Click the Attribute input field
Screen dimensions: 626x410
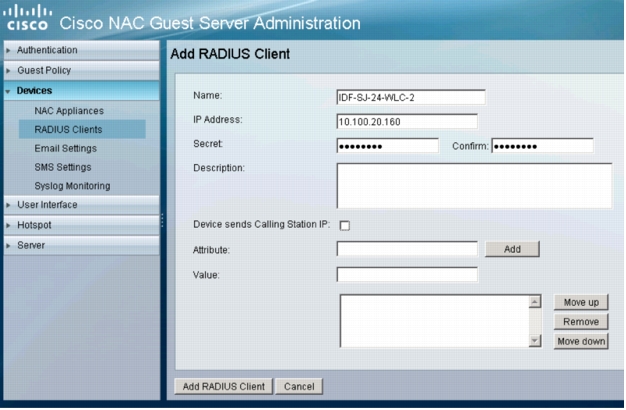(x=407, y=249)
